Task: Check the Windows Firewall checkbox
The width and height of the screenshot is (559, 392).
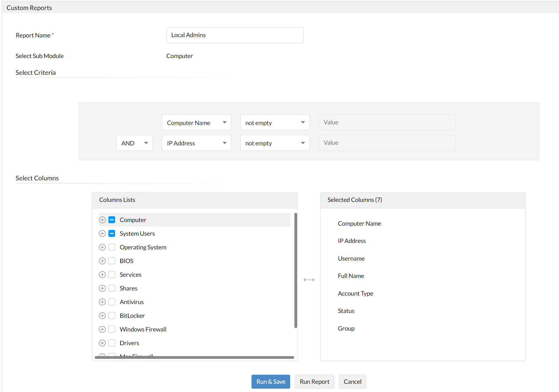Action: click(x=112, y=329)
